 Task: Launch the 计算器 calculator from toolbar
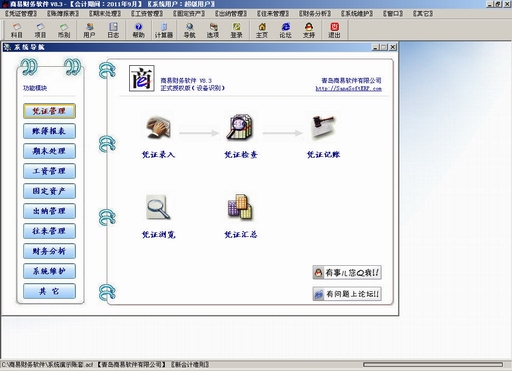pos(164,30)
